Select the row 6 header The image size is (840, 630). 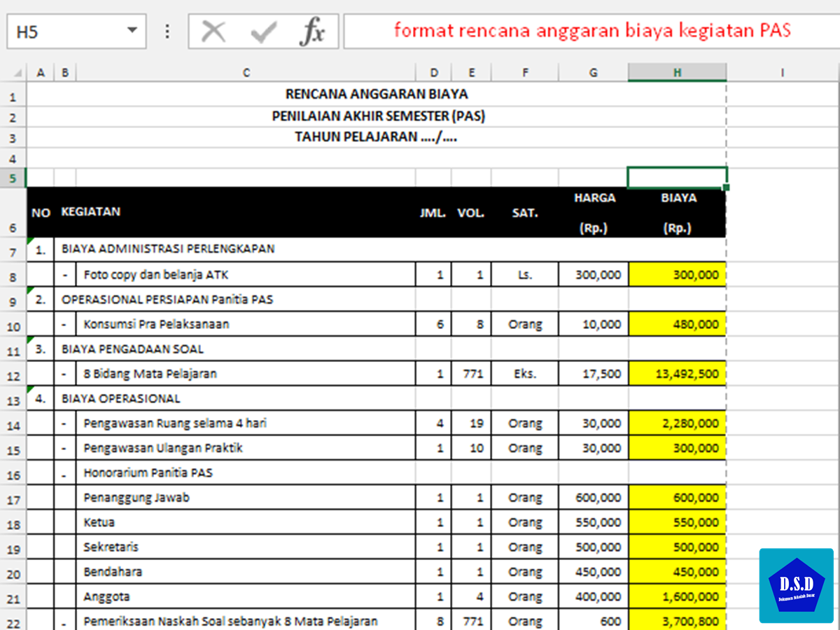[x=13, y=227]
